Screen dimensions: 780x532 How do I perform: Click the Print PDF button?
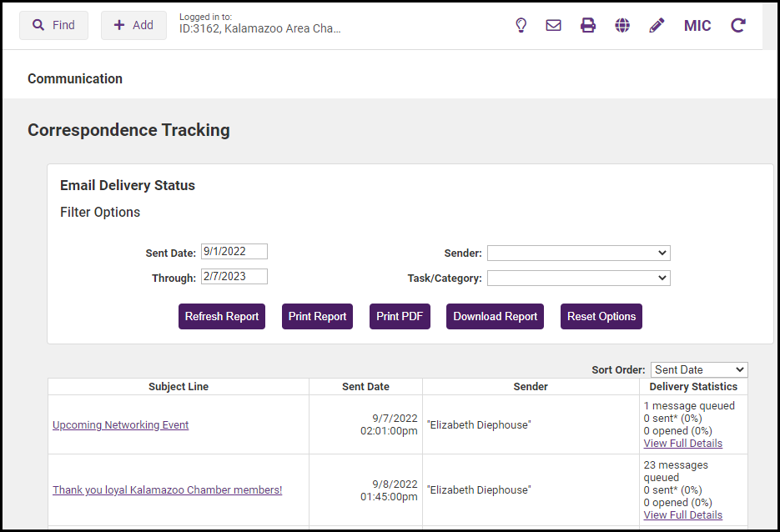click(x=400, y=316)
